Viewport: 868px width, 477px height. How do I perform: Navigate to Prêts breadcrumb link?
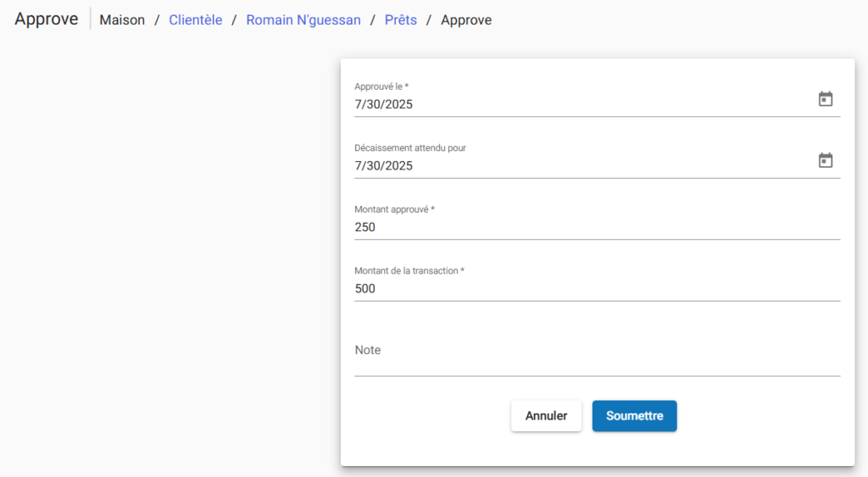400,19
